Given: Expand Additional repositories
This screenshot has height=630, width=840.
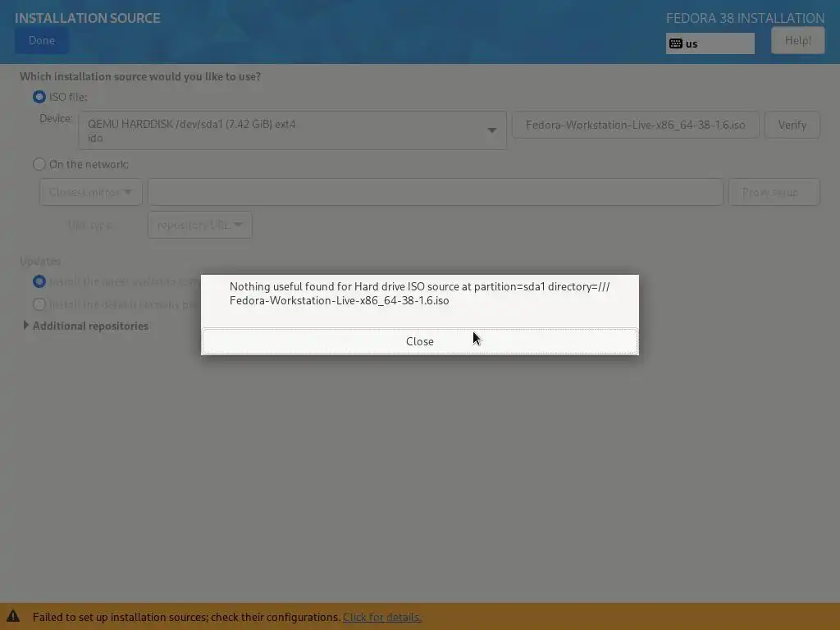Looking at the screenshot, I should [x=85, y=326].
